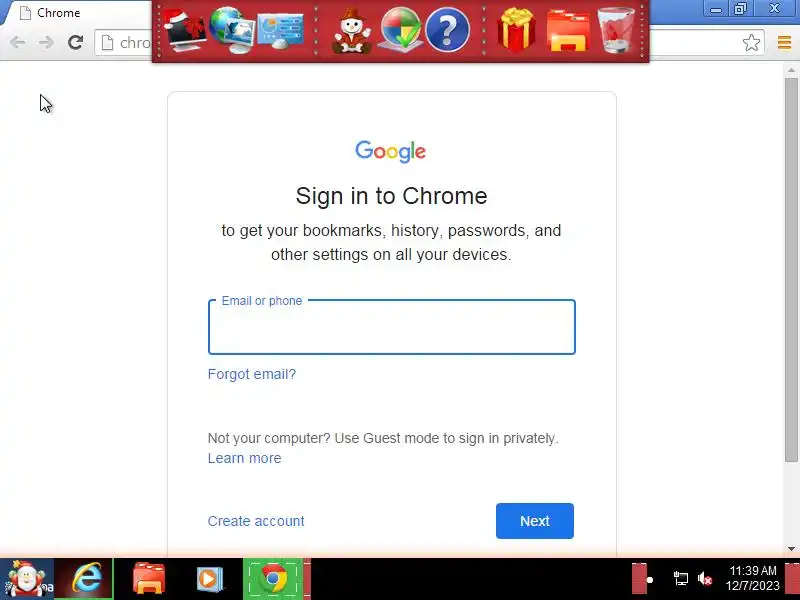Open the recycle bin icon in dock
800x600 pixels.
pos(616,30)
